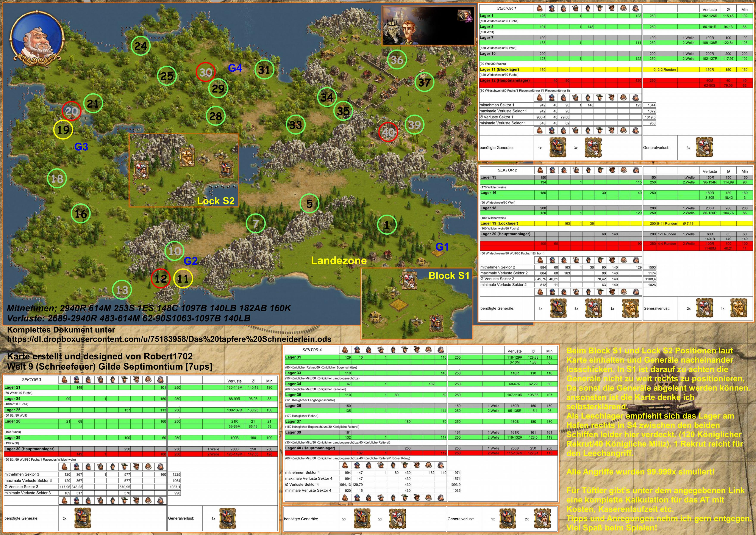Click the Landezone label on map
Viewport: 756px width, 535px height.
click(339, 260)
